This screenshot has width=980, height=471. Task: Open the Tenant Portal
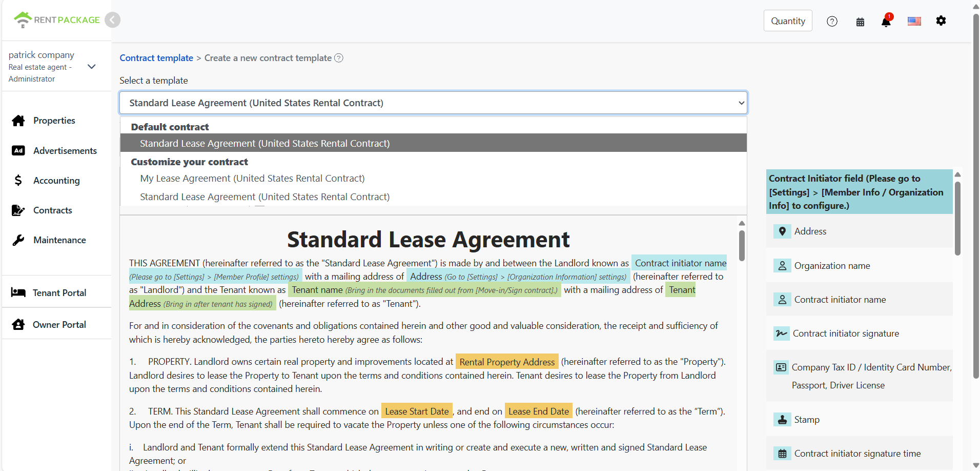pos(59,293)
